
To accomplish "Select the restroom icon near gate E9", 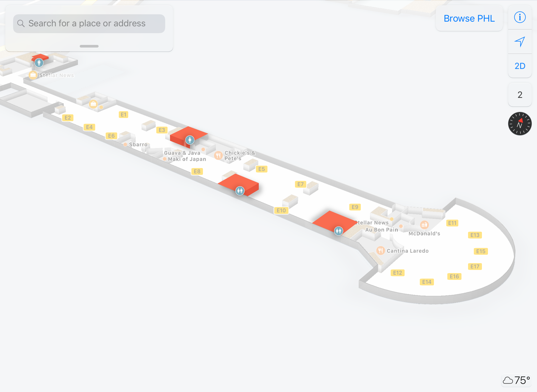I will point(339,231).
